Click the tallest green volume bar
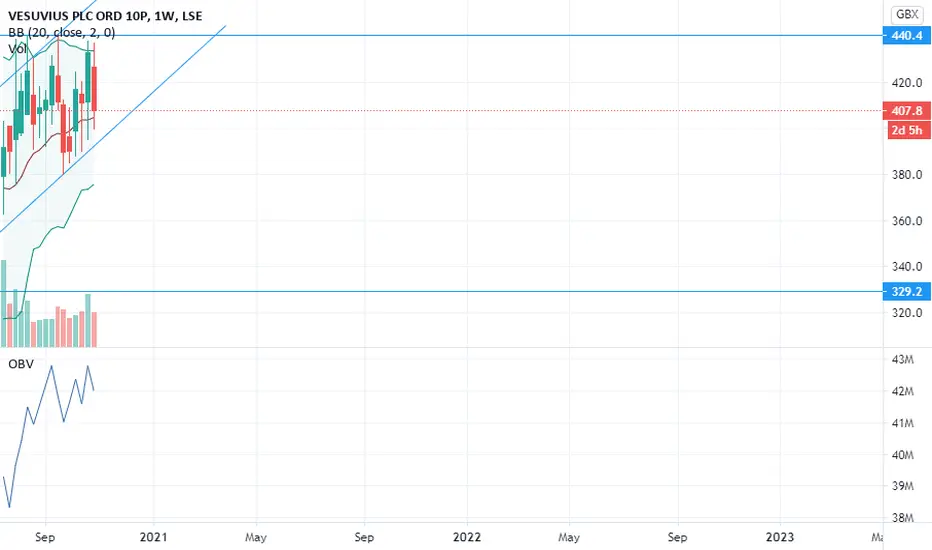The image size is (932, 550). click(4, 303)
